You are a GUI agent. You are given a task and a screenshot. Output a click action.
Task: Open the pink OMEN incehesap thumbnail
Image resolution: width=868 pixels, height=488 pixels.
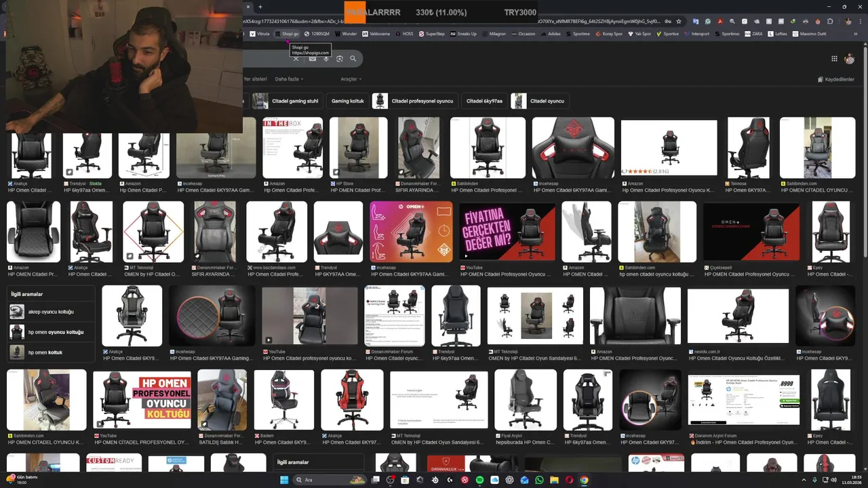(x=411, y=232)
